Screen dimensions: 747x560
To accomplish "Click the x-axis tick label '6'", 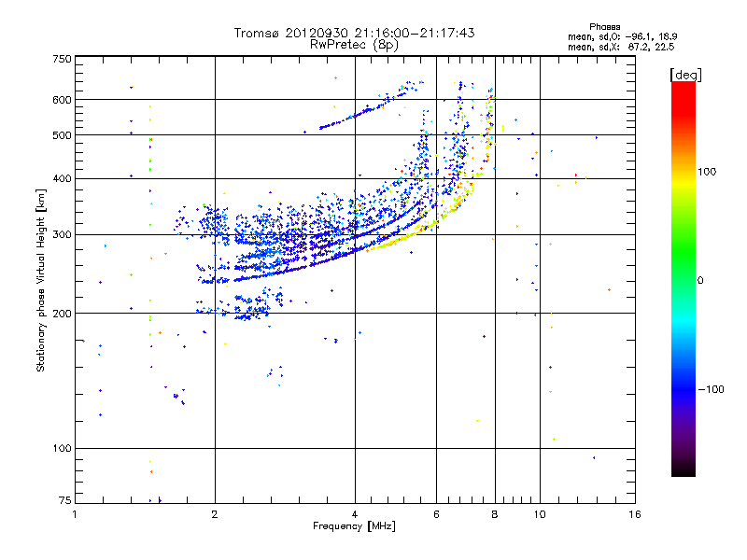I will click(x=436, y=514).
